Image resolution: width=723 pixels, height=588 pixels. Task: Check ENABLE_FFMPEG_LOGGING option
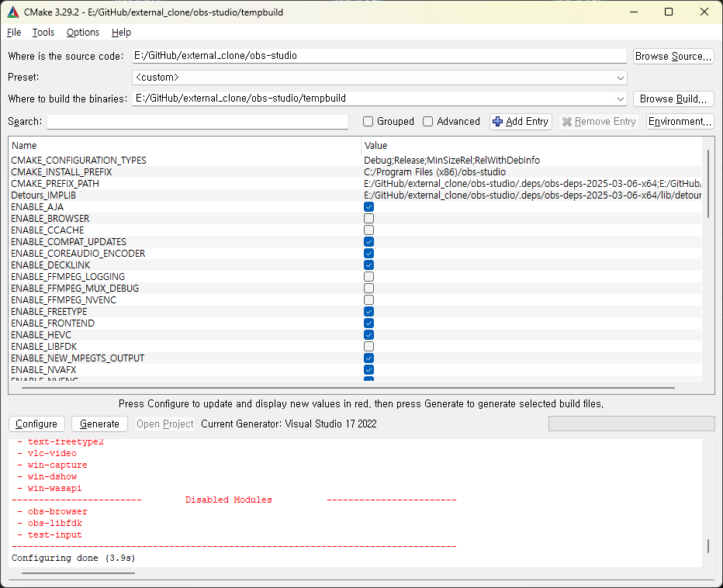pos(369,276)
